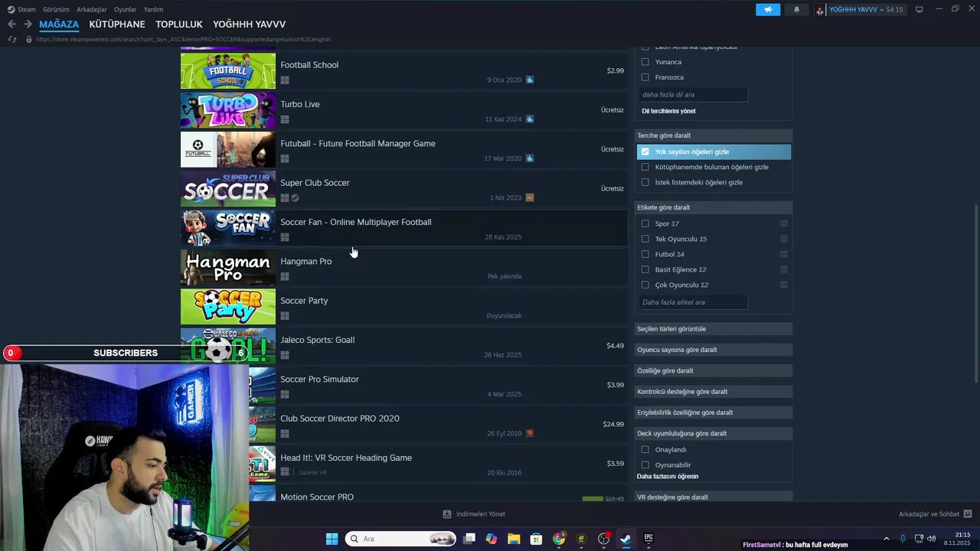Screen dimensions: 980x551
Task: Reload the page with the refresh icon
Action: (11, 39)
